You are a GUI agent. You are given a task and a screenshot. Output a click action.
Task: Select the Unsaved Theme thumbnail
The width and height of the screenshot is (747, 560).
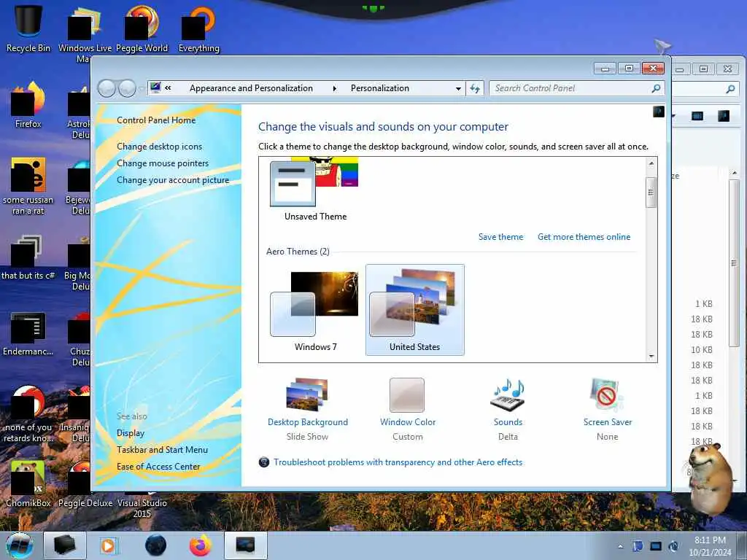314,190
